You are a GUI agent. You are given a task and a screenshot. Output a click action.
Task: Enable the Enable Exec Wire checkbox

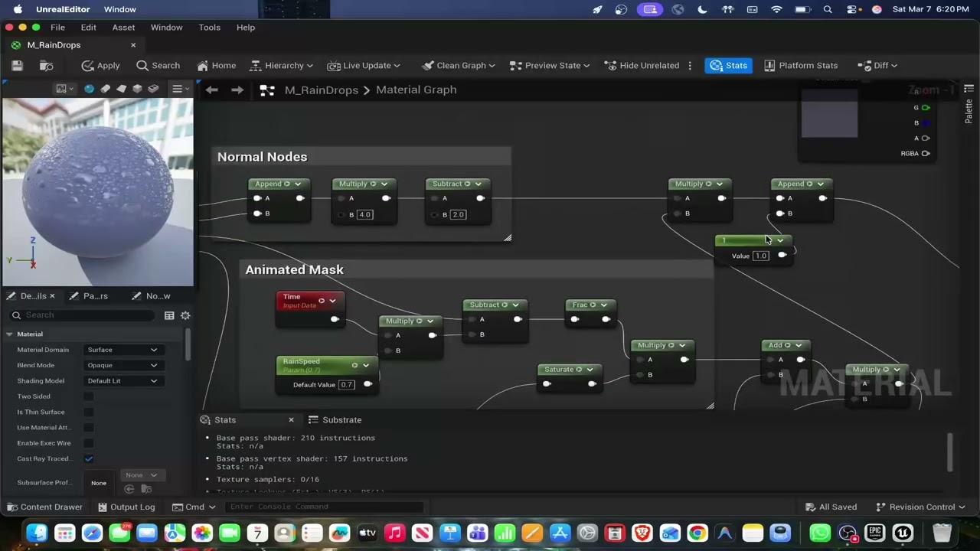point(89,443)
